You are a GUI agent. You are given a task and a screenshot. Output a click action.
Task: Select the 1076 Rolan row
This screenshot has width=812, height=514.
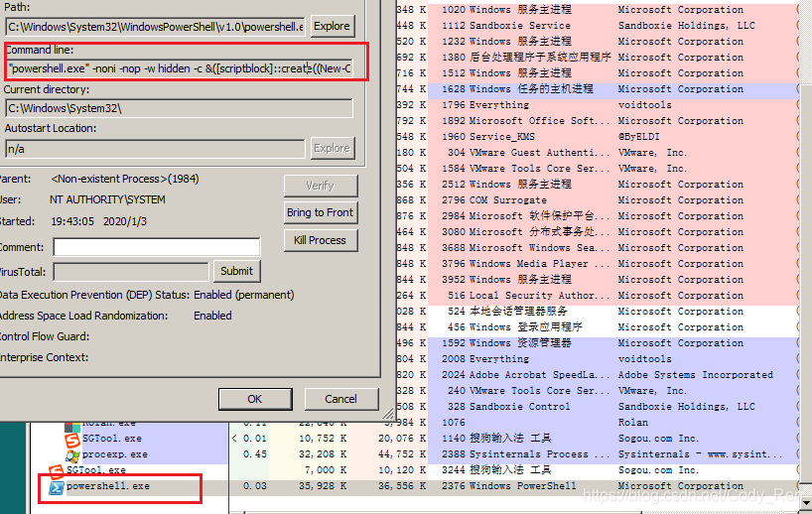coord(598,423)
